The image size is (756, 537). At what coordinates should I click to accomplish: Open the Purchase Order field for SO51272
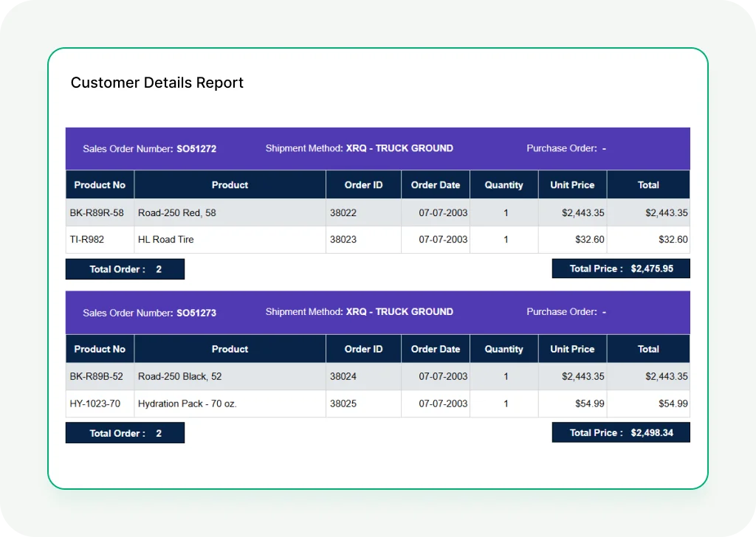(x=566, y=148)
